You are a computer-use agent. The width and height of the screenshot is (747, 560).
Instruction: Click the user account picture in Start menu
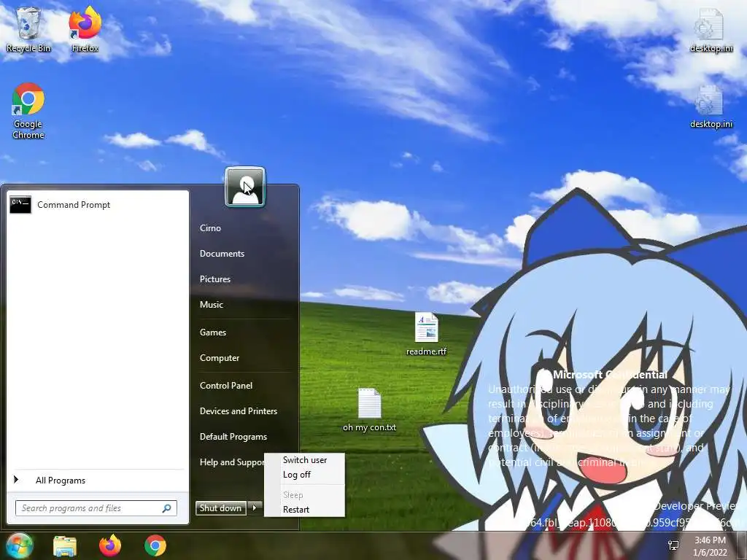coord(245,187)
